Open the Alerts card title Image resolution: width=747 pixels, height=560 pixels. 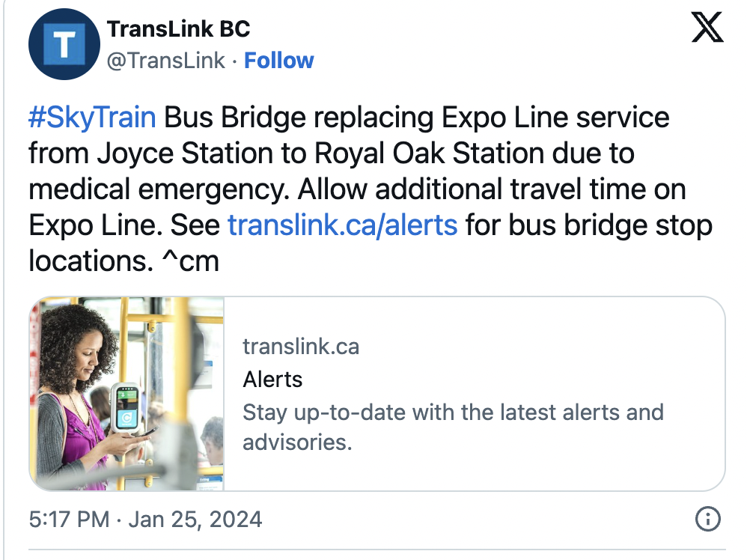[x=272, y=380]
